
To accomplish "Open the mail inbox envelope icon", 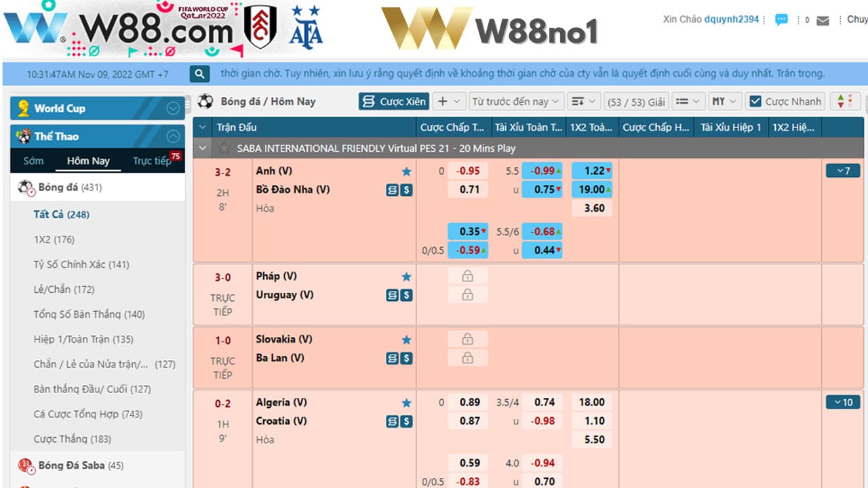I will coord(823,20).
